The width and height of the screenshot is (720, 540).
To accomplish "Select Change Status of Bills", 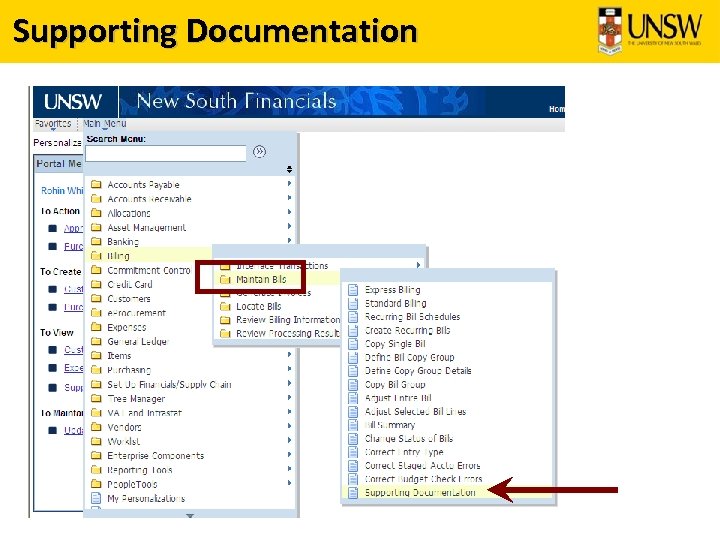I will 409,439.
